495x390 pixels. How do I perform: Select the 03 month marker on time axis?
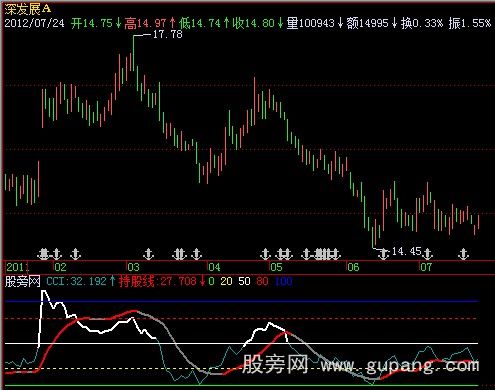click(133, 267)
